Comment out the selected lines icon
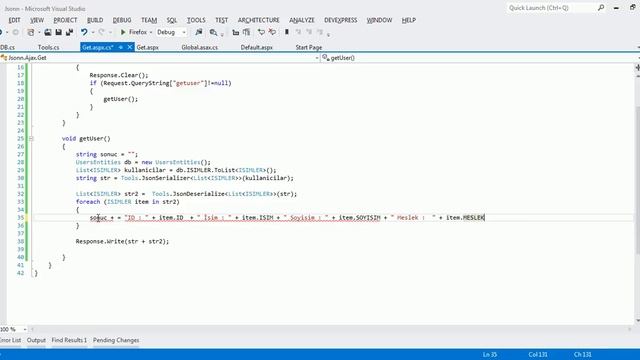Viewport: 640px width, 360px height. point(261,32)
